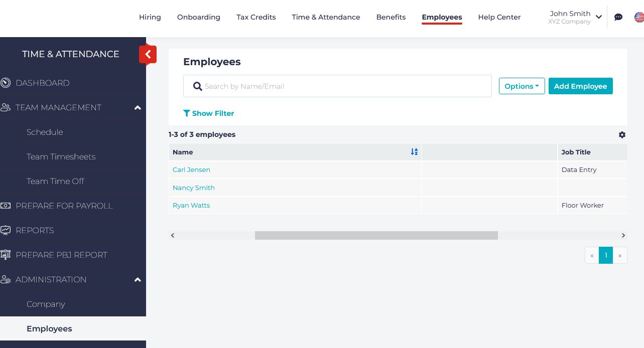Click the Reports icon in the sidebar

[x=6, y=230]
